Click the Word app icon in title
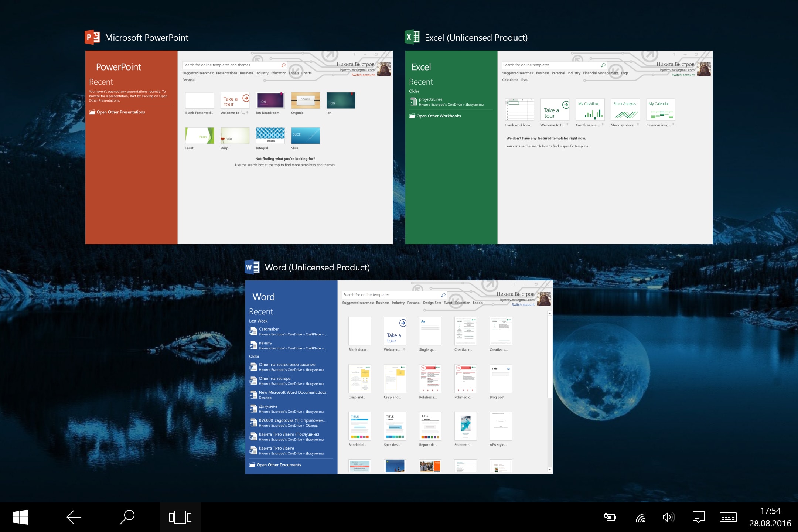 [252, 267]
